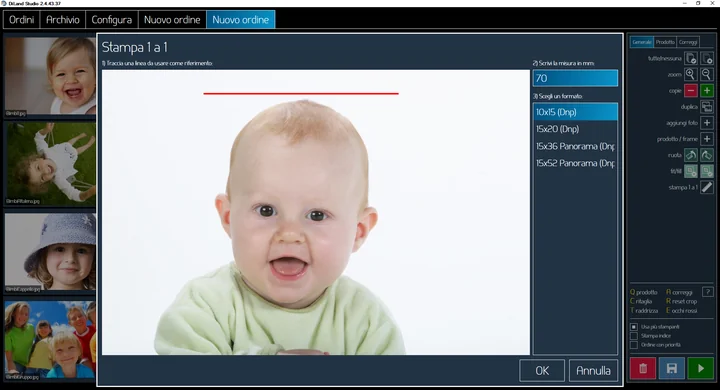Open the Archivio tab
720x390 pixels.
tap(63, 20)
